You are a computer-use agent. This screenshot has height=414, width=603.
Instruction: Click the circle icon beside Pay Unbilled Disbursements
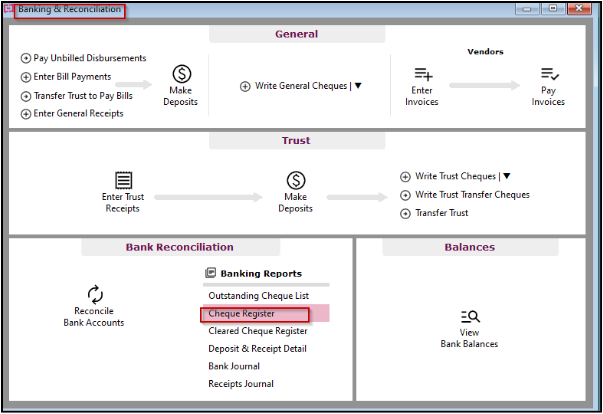point(25,58)
